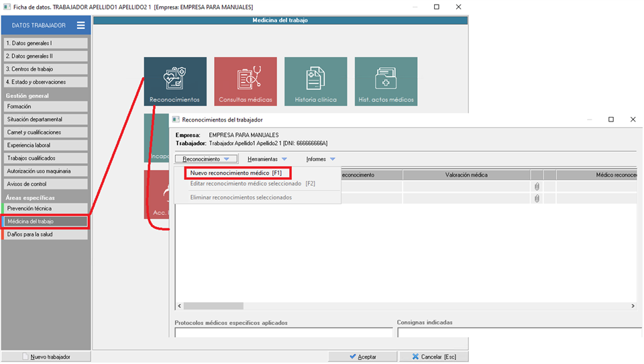This screenshot has height=364, width=644.
Task: Click the Valoración médica column header
Action: click(x=466, y=175)
